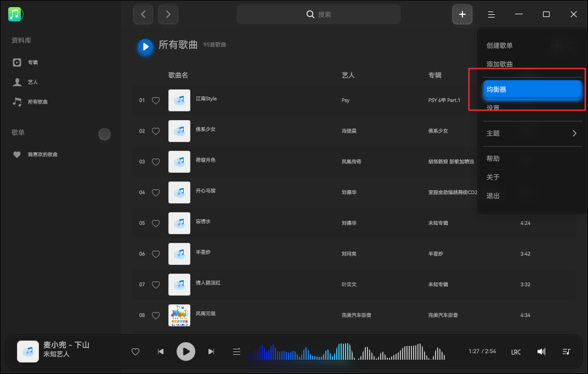
Task: Favorite the song 江南Style
Action: point(156,100)
